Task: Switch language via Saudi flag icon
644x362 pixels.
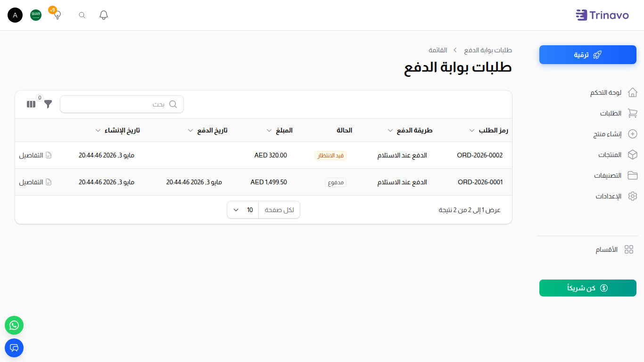Action: tap(36, 15)
